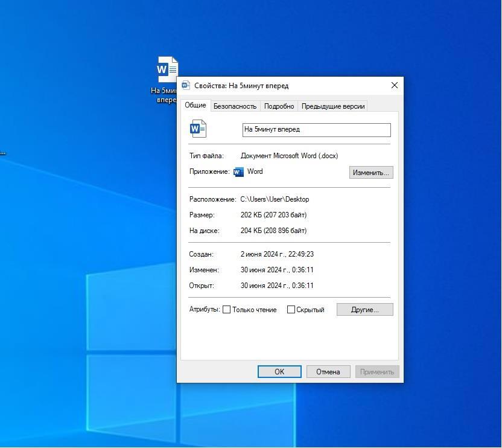Image resolution: width=502 pixels, height=448 pixels.
Task: Click the large Word file icon beside the name field
Action: pyautogui.click(x=198, y=129)
